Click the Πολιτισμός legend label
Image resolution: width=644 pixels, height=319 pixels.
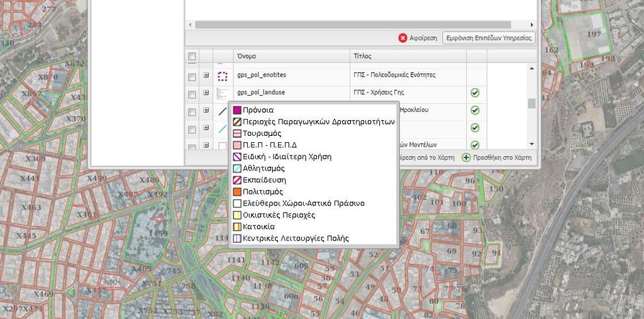click(x=263, y=191)
